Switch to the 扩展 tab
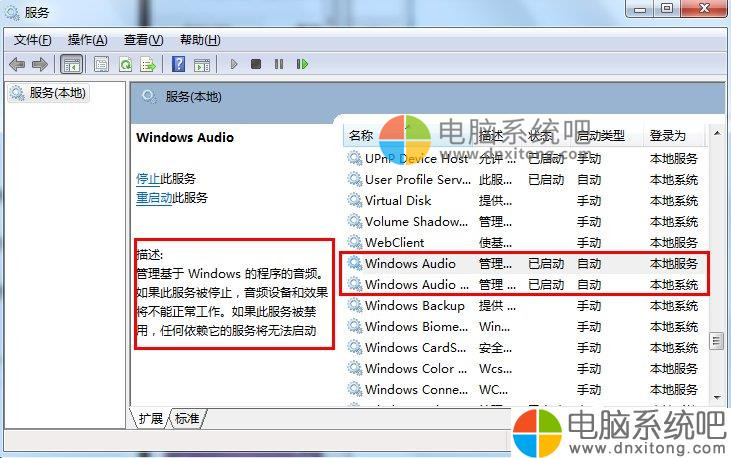 pyautogui.click(x=151, y=418)
